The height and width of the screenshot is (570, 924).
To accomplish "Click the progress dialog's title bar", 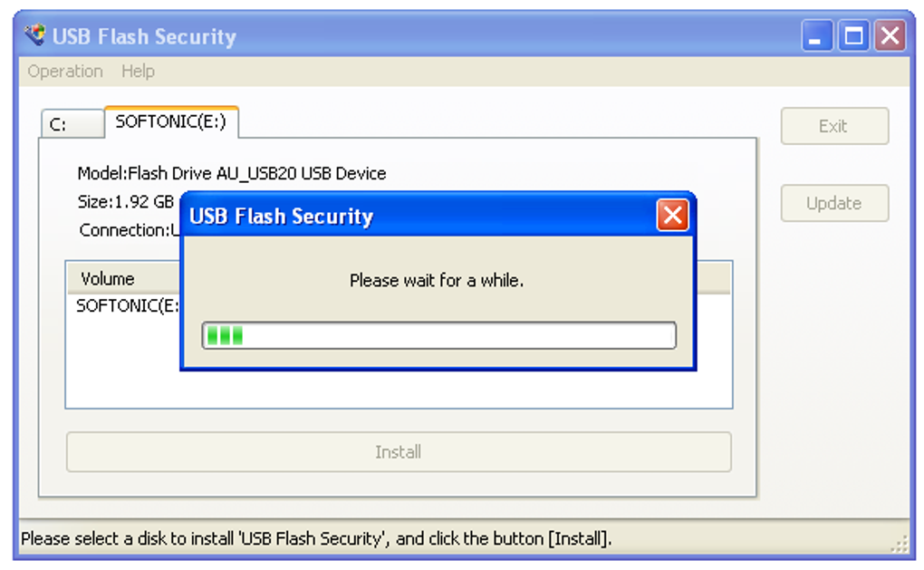I will click(x=408, y=216).
